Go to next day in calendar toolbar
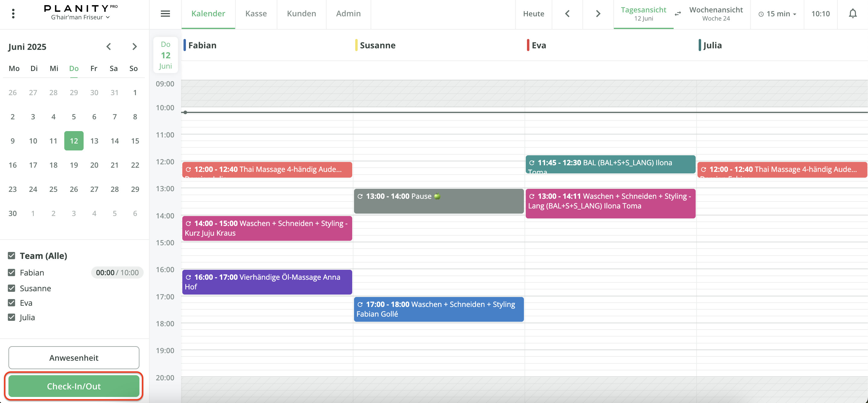 (x=598, y=14)
